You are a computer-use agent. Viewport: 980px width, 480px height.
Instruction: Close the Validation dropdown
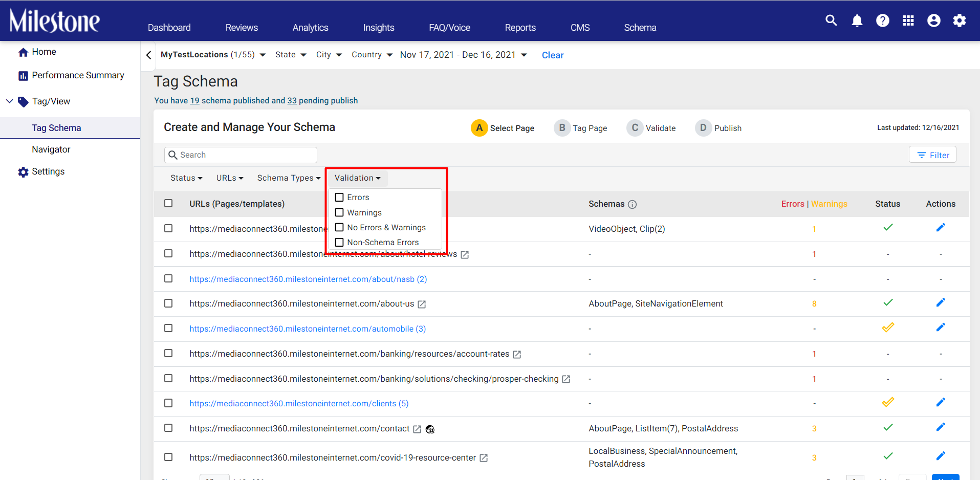[358, 178]
